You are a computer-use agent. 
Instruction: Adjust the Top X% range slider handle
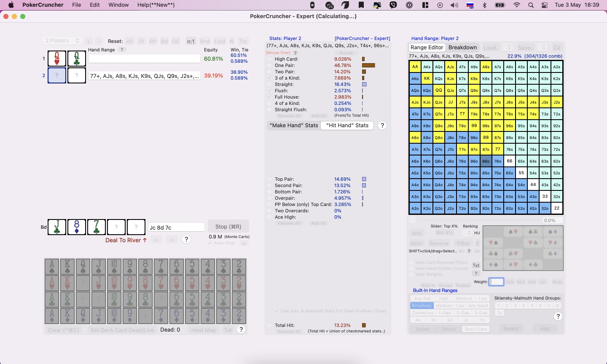(x=413, y=220)
